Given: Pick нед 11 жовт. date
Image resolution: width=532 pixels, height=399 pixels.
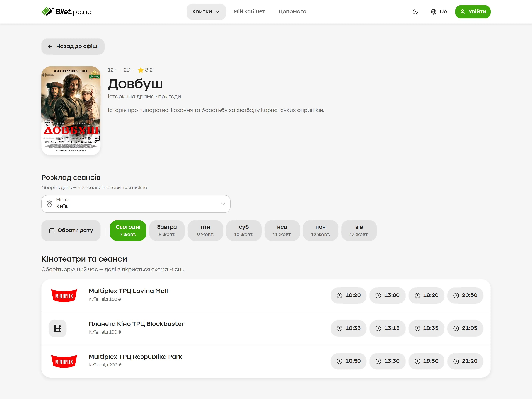Looking at the screenshot, I should click(282, 230).
